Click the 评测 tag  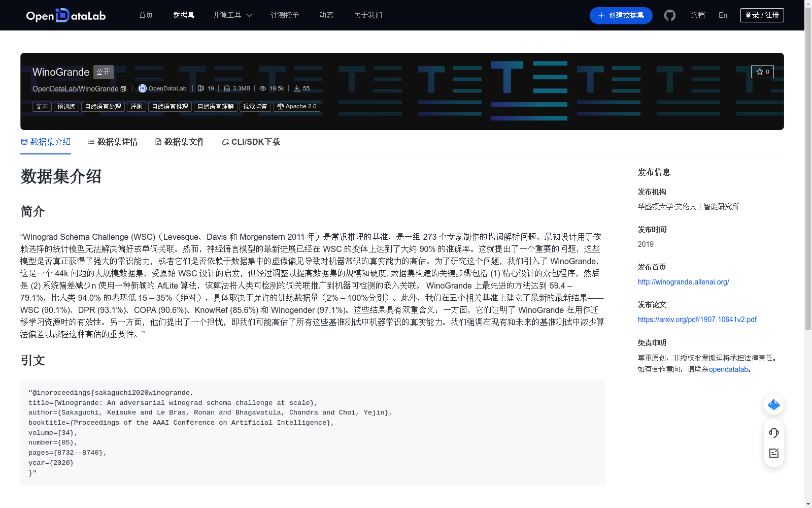click(x=137, y=107)
